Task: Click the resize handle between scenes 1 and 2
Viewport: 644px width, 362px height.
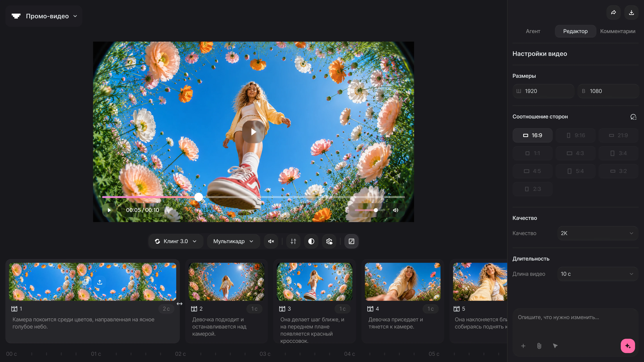Action: (x=179, y=304)
